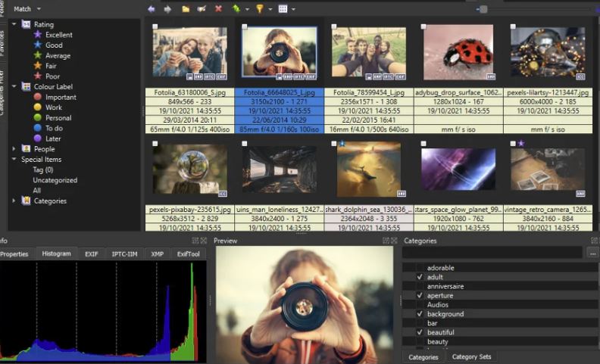600x364 pixels.
Task: Click the forward navigation arrow
Action: [x=167, y=9]
